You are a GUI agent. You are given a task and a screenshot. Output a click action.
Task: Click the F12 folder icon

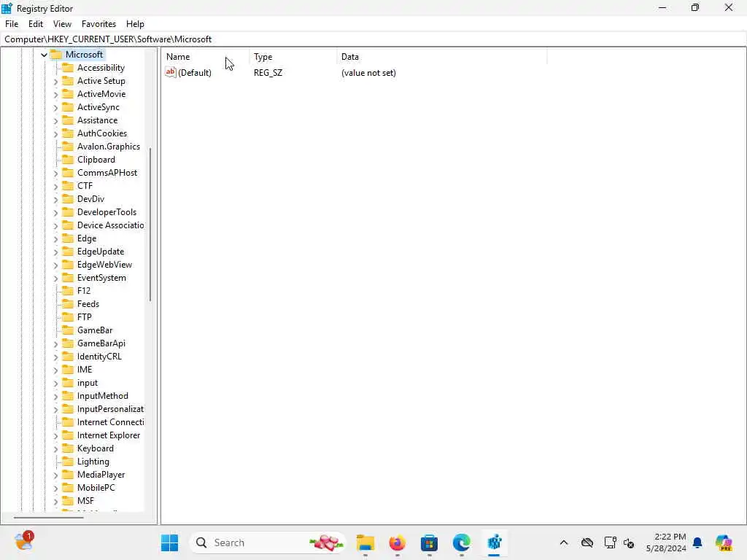point(68,290)
